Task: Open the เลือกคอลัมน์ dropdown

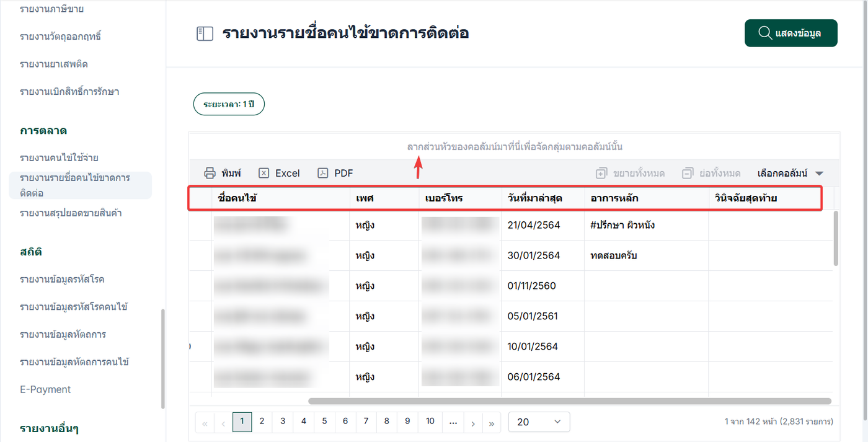Action: (790, 174)
